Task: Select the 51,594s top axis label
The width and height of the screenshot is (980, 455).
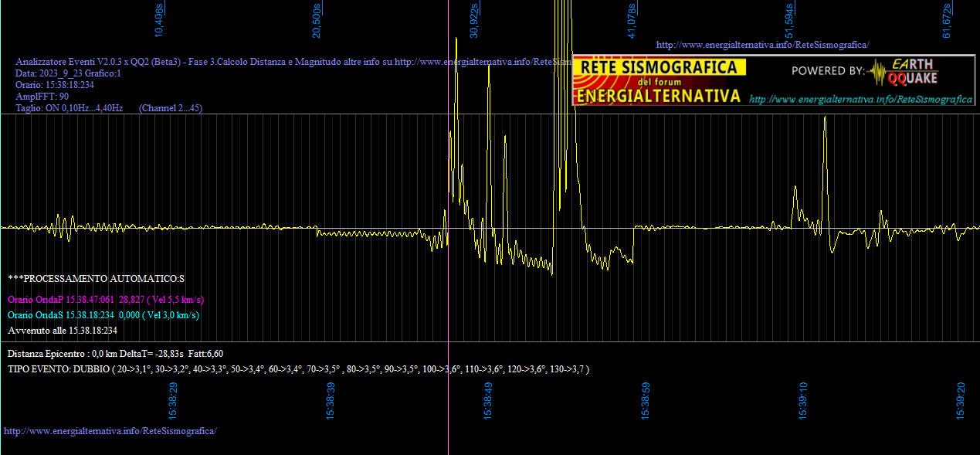Action: tap(789, 21)
